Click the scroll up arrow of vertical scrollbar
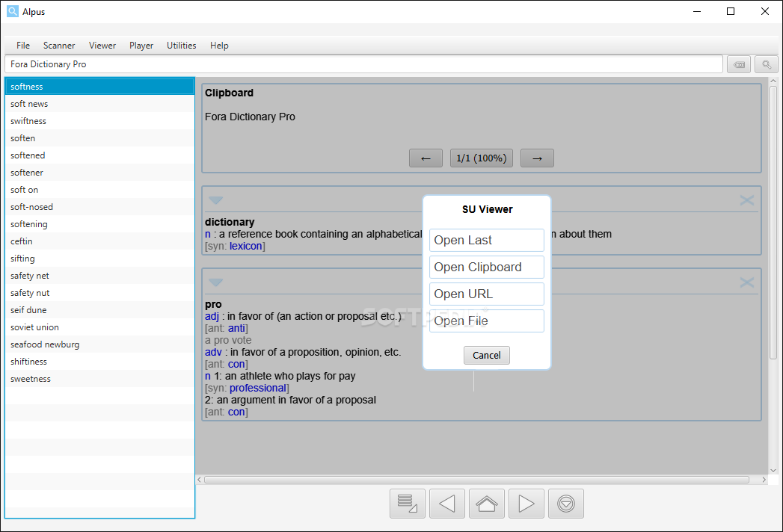783x532 pixels. pyautogui.click(x=773, y=81)
